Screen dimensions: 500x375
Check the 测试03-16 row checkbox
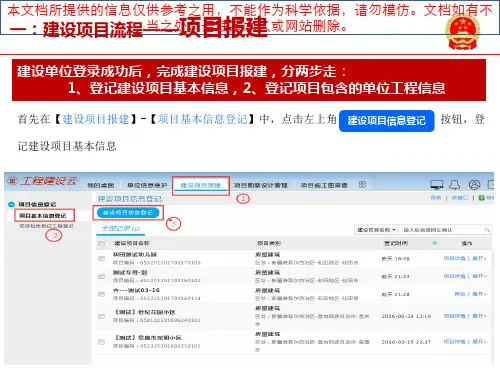point(101,294)
